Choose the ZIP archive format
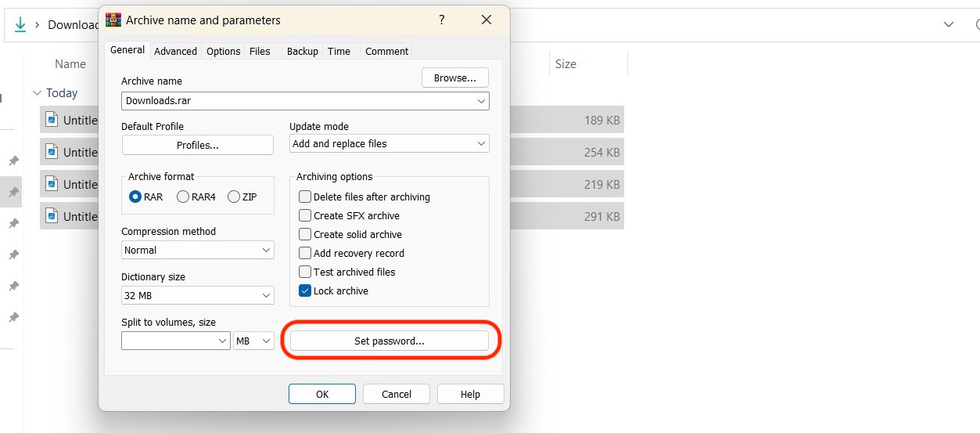 pyautogui.click(x=233, y=197)
